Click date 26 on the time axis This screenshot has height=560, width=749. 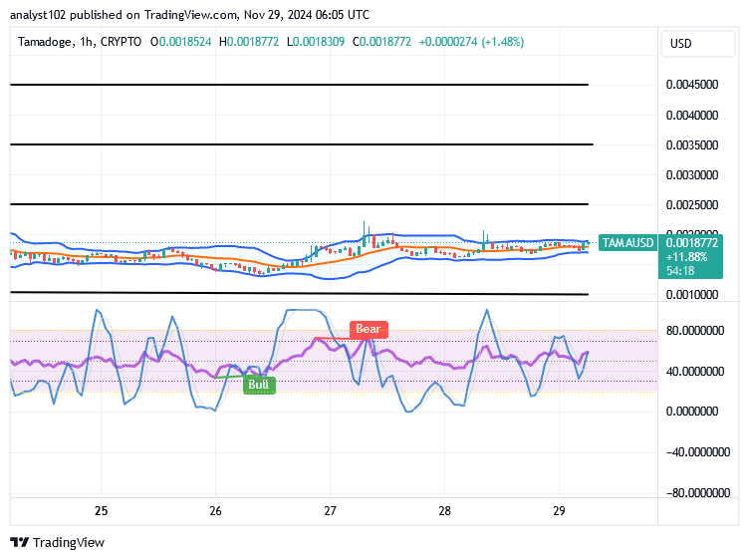[x=215, y=511]
